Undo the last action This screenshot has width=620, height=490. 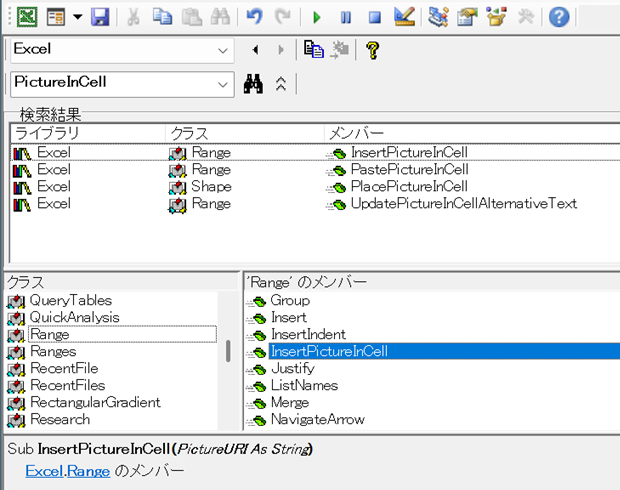point(254,17)
